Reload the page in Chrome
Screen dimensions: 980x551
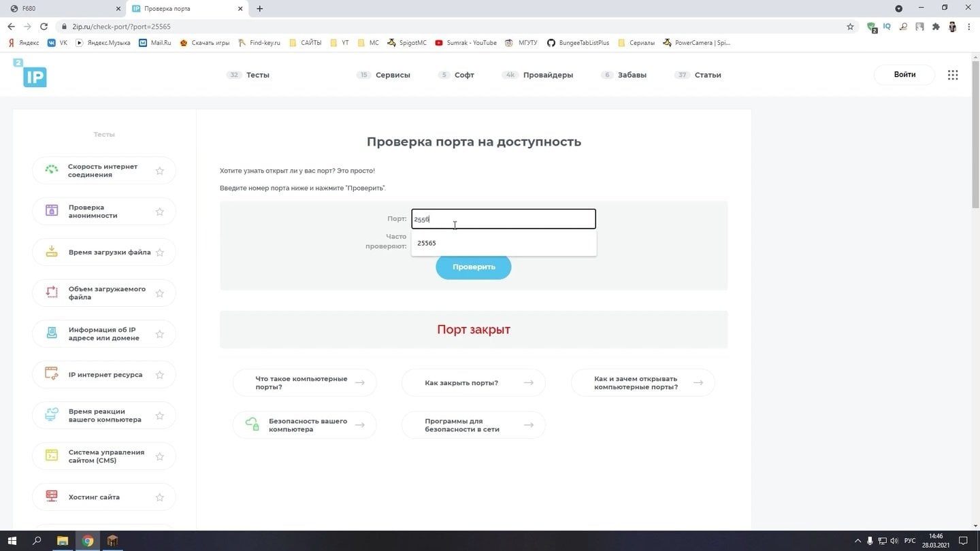tap(43, 26)
